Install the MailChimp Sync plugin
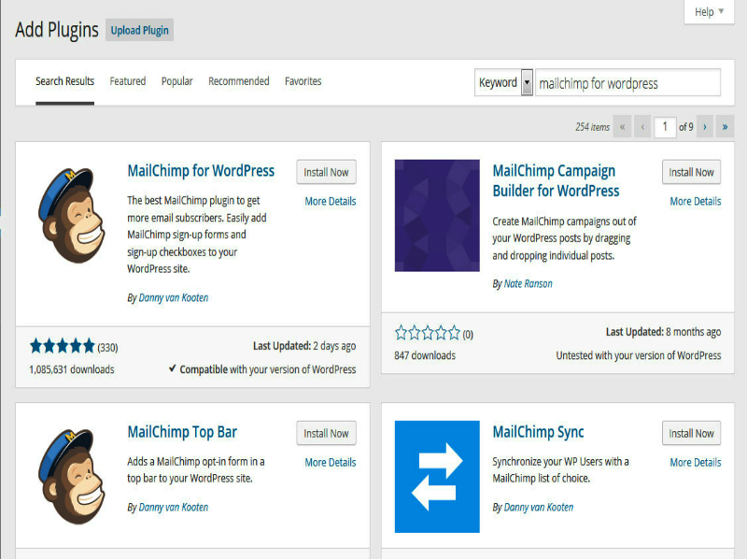The image size is (747, 560). pos(691,433)
